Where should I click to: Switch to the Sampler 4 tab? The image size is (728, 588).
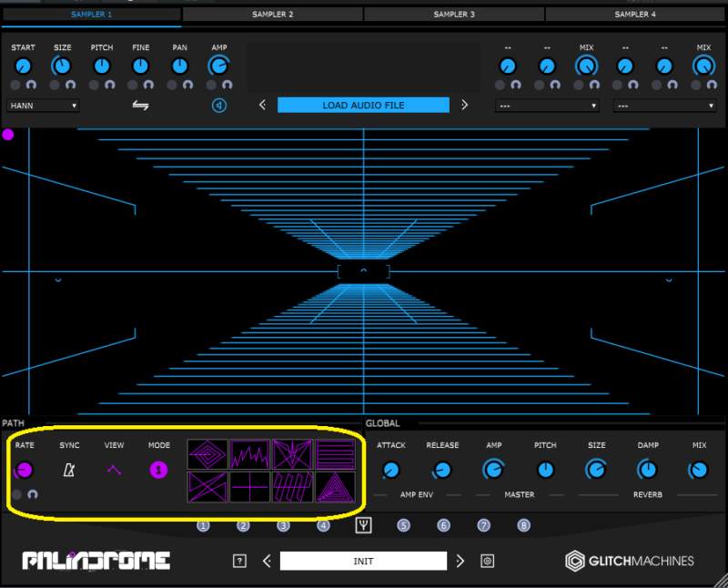635,15
